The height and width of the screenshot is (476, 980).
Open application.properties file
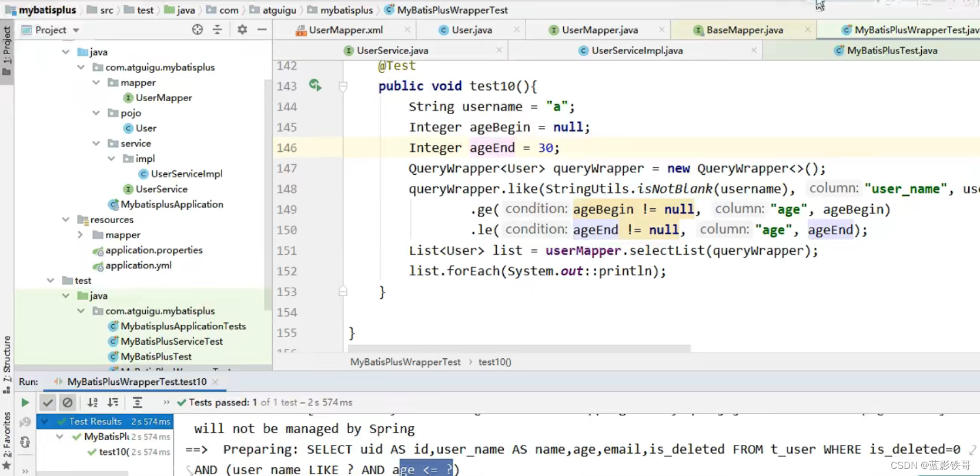[147, 250]
